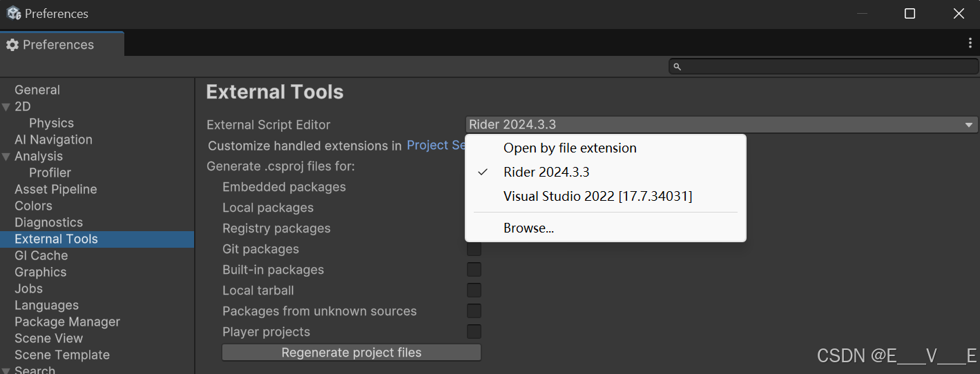980x374 pixels.
Task: Go to AI Navigation settings
Action: (x=53, y=140)
